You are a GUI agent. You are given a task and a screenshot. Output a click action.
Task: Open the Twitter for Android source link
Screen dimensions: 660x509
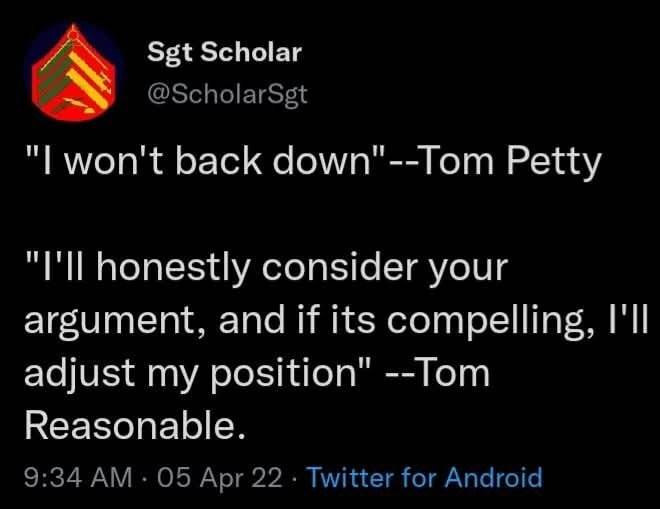pos(425,477)
